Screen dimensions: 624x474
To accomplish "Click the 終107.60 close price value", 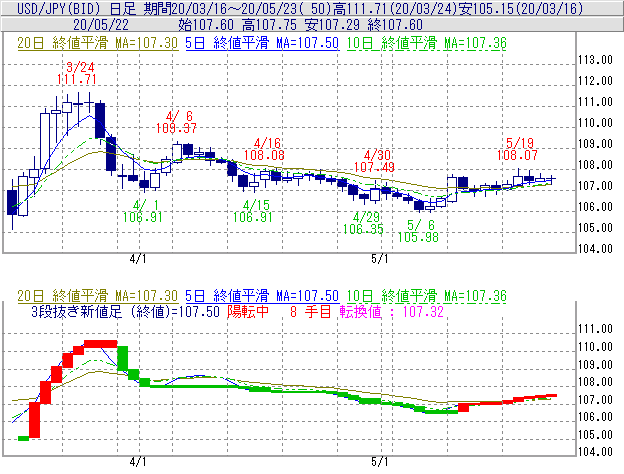I will (395, 25).
